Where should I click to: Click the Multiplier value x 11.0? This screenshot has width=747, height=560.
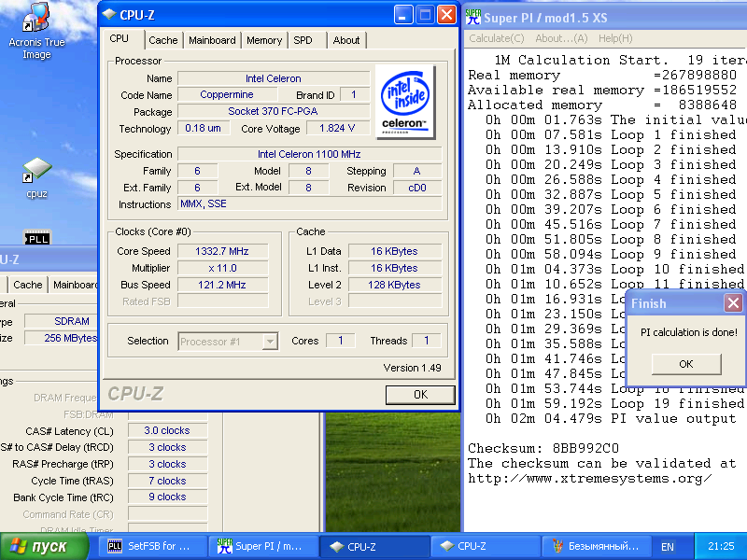pos(222,268)
